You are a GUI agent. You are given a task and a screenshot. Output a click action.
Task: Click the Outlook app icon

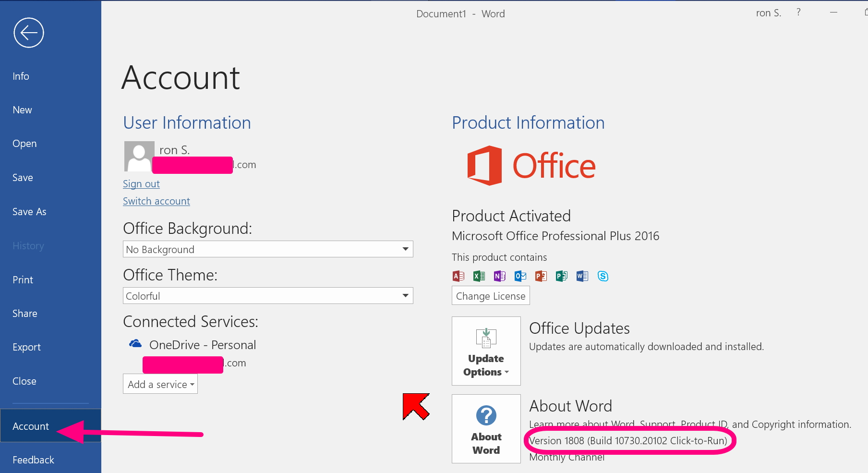(x=520, y=276)
